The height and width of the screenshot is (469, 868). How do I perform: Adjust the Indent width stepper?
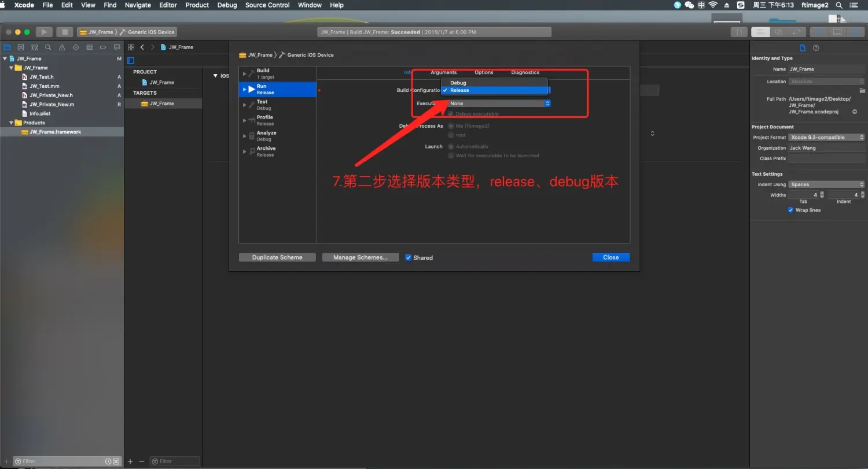coord(862,195)
